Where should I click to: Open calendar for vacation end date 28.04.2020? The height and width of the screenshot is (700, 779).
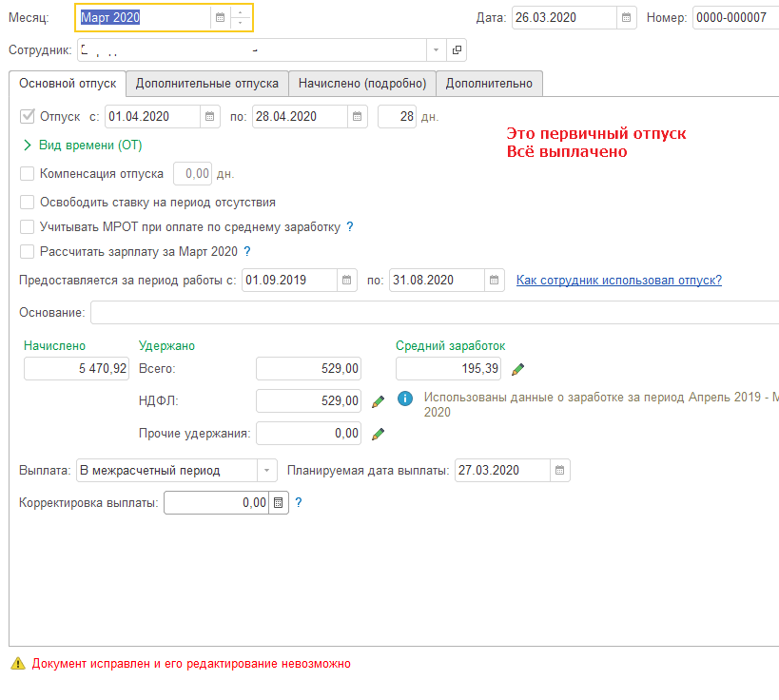pyautogui.click(x=358, y=116)
